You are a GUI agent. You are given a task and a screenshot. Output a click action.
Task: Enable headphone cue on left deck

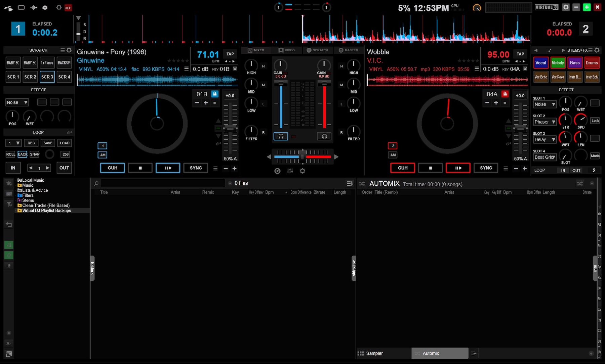tap(281, 136)
